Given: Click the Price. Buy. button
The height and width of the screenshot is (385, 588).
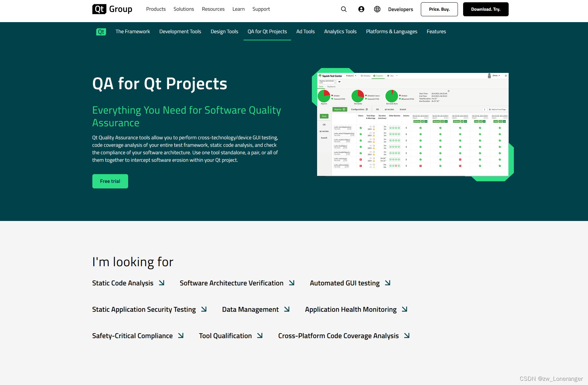Looking at the screenshot, I should point(439,9).
